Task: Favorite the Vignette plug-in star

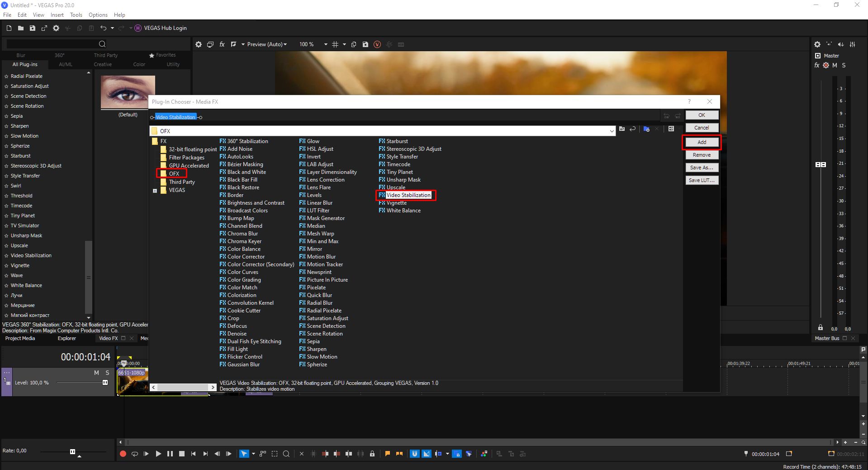Action: (6, 265)
